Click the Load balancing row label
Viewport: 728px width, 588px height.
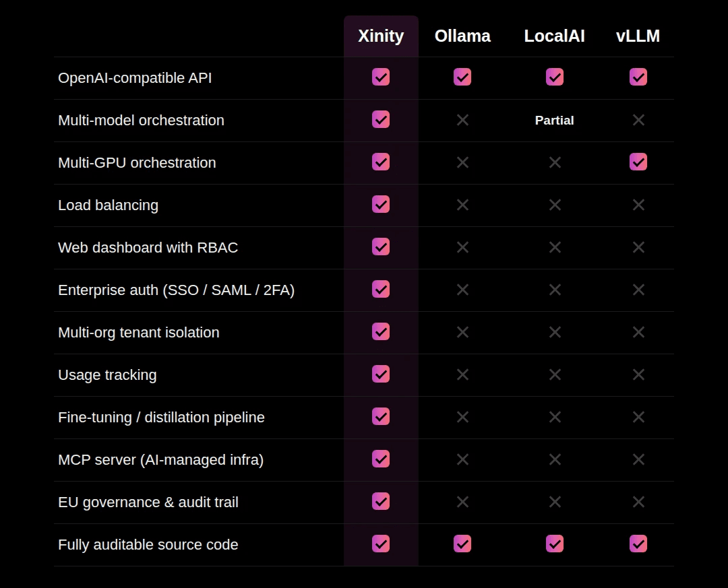[x=108, y=205]
